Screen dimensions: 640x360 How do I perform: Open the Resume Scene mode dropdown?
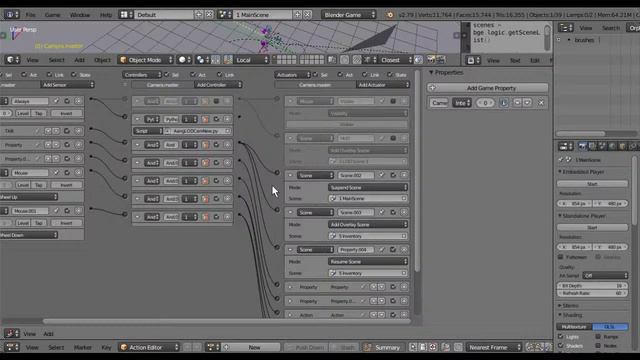coord(368,262)
